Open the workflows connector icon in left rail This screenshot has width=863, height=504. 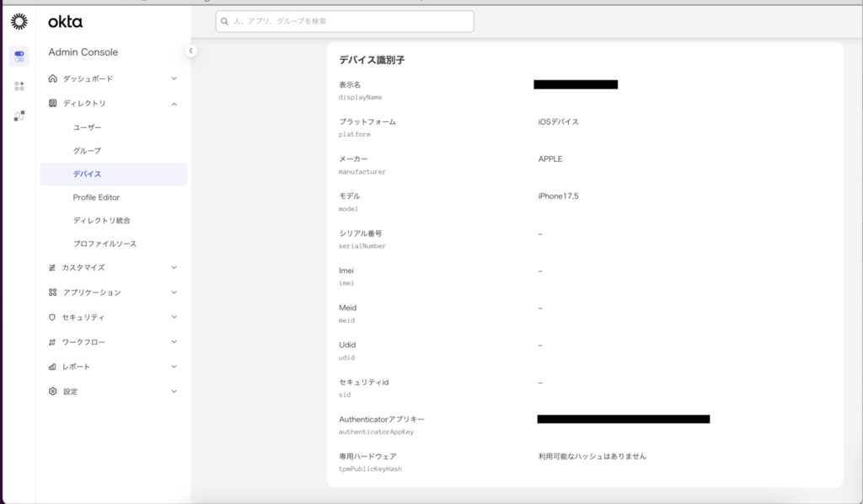[x=19, y=115]
